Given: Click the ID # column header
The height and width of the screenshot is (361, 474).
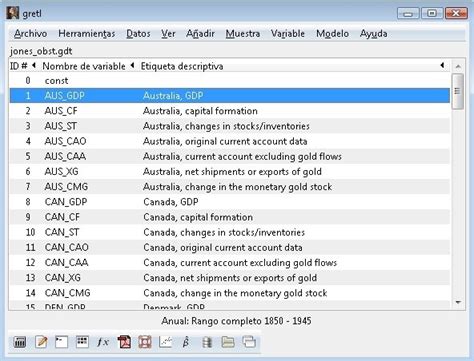Looking at the screenshot, I should pos(19,66).
